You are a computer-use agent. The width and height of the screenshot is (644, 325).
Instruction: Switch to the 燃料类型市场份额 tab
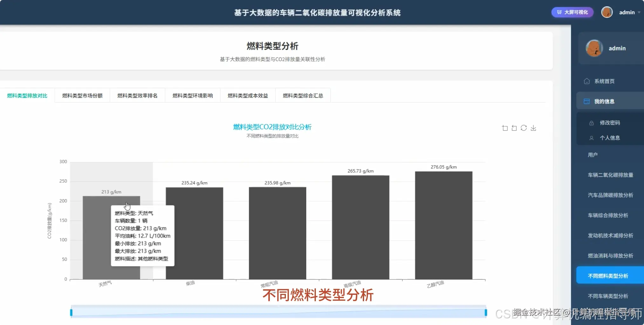coord(82,95)
